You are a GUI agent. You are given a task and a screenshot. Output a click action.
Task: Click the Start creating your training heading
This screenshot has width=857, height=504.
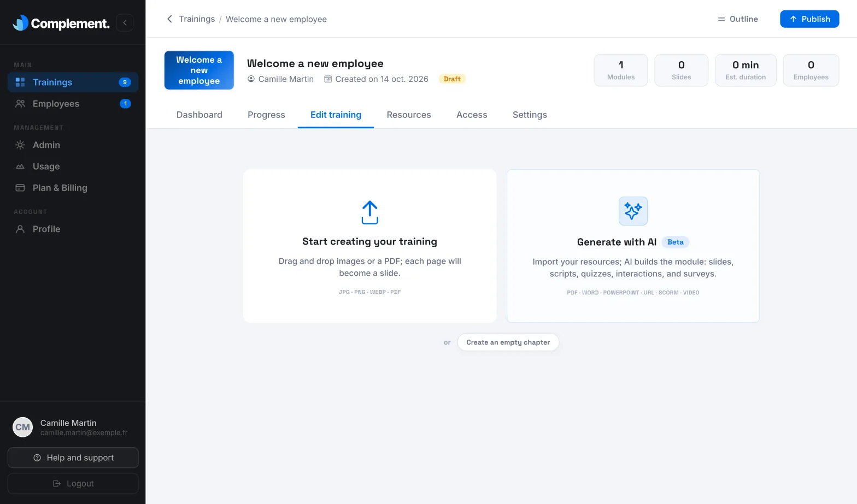tap(370, 242)
